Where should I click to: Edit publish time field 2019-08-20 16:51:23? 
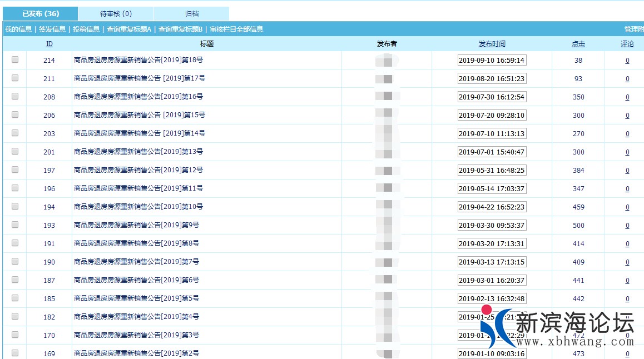tap(492, 79)
